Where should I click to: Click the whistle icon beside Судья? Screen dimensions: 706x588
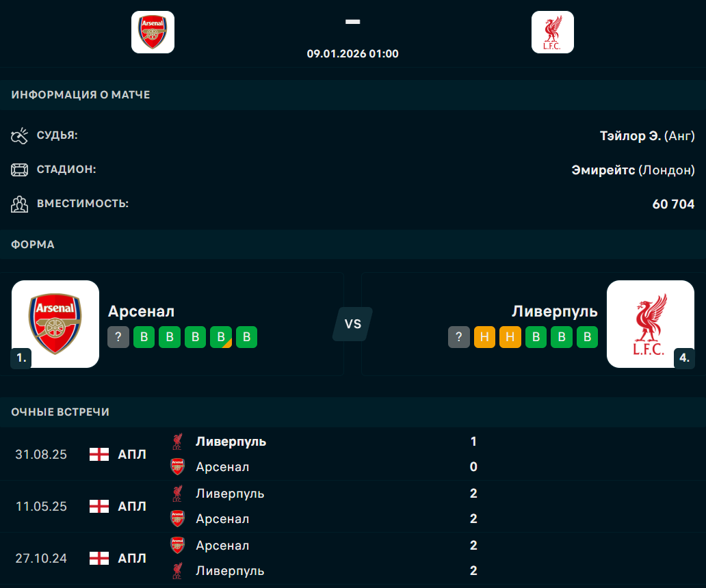(x=19, y=136)
